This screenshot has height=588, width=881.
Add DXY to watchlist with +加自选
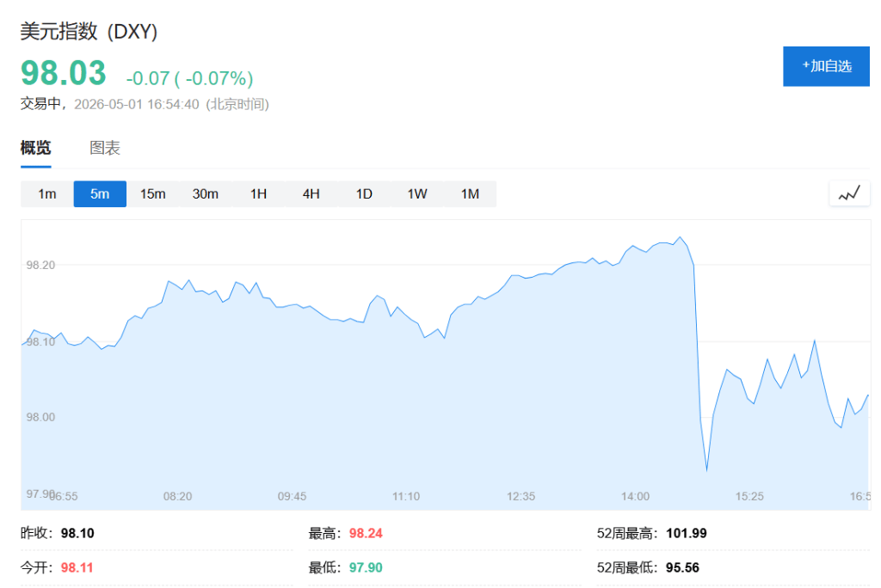pyautogui.click(x=826, y=66)
